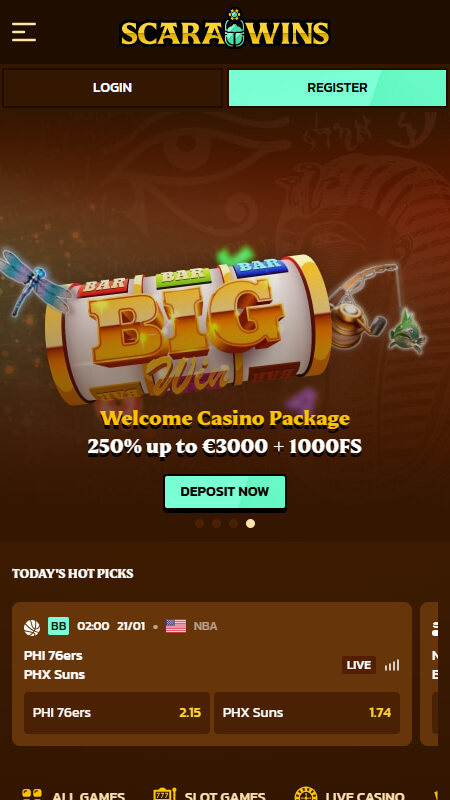Click the All Games icon
The height and width of the screenshot is (800, 450).
coord(32,795)
